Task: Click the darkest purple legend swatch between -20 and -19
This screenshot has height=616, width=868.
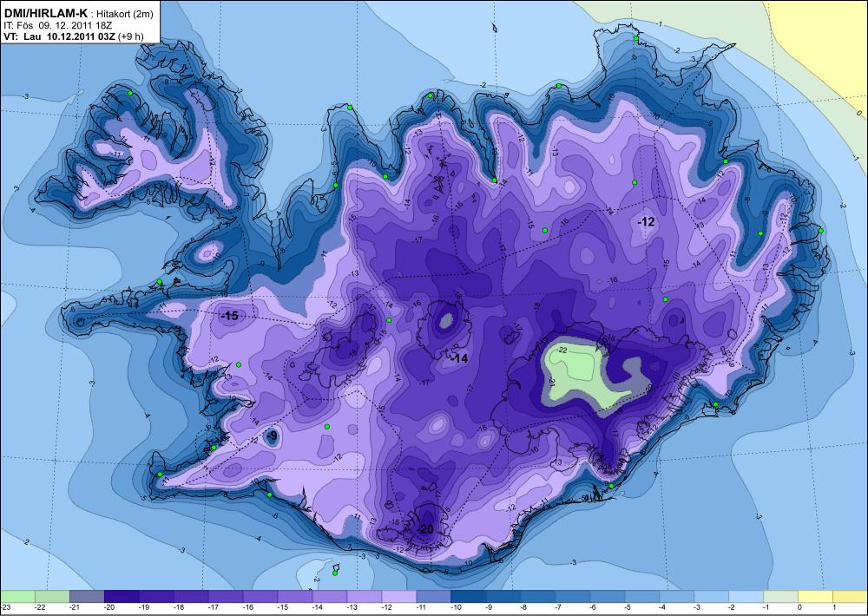Action: 122,597
